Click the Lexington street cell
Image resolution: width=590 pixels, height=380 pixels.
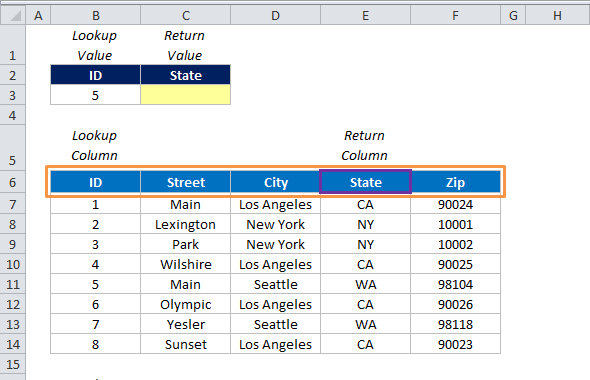[186, 224]
